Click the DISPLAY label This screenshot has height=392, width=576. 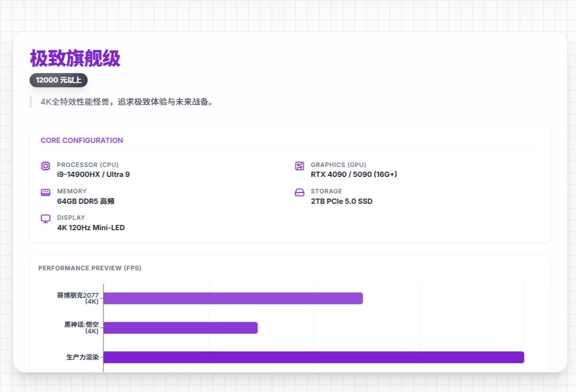[x=71, y=218]
